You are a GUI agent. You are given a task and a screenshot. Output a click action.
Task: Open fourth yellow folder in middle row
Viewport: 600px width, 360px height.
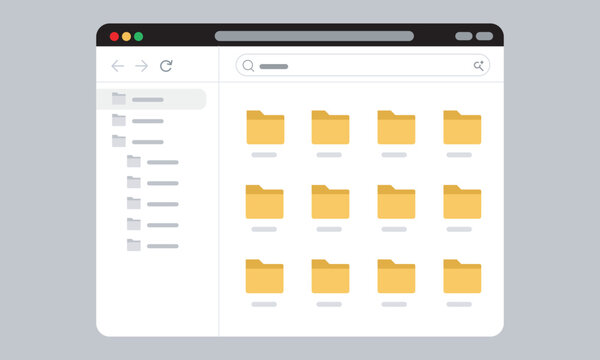462,202
